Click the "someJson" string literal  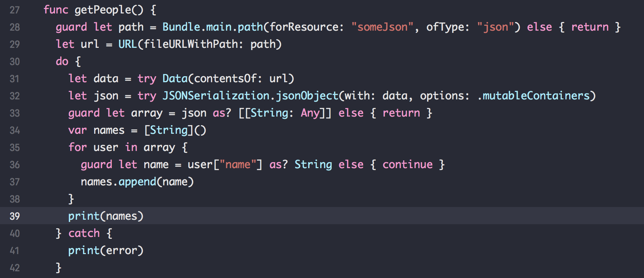coord(382,27)
